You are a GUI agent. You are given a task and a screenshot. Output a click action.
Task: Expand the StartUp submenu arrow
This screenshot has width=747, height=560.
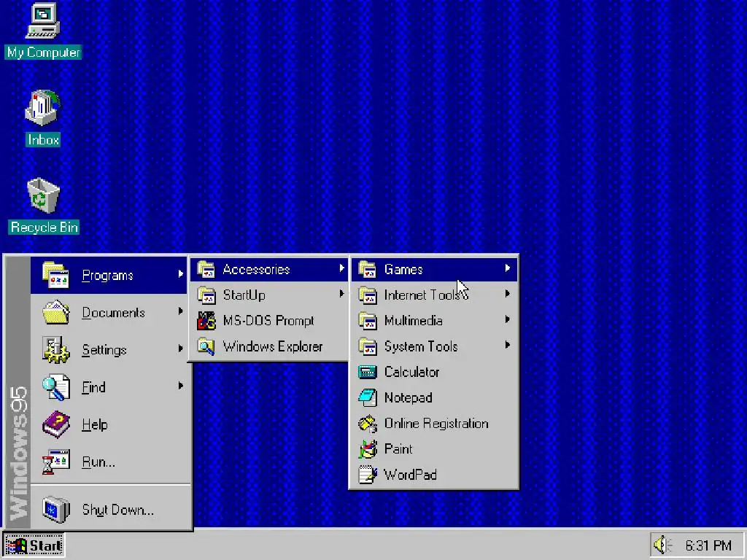click(341, 294)
